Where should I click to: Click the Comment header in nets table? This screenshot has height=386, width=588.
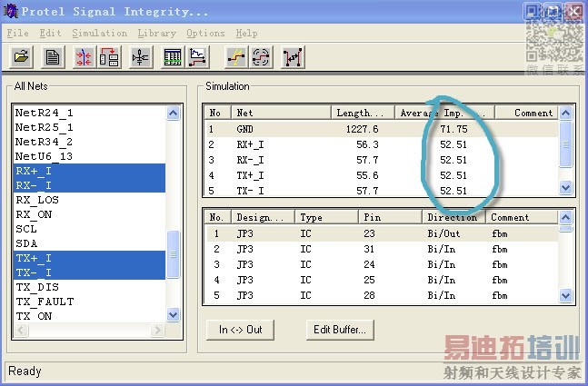pos(527,113)
